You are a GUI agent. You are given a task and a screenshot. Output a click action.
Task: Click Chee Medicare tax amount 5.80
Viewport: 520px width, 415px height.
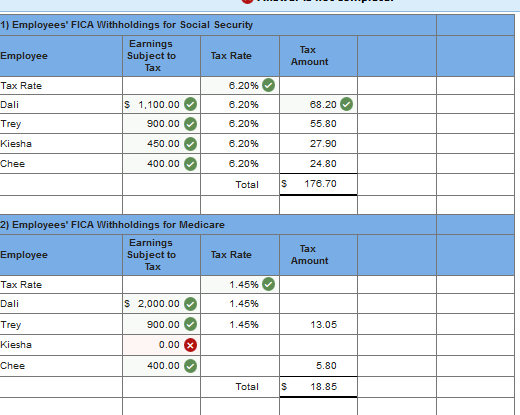pos(326,366)
